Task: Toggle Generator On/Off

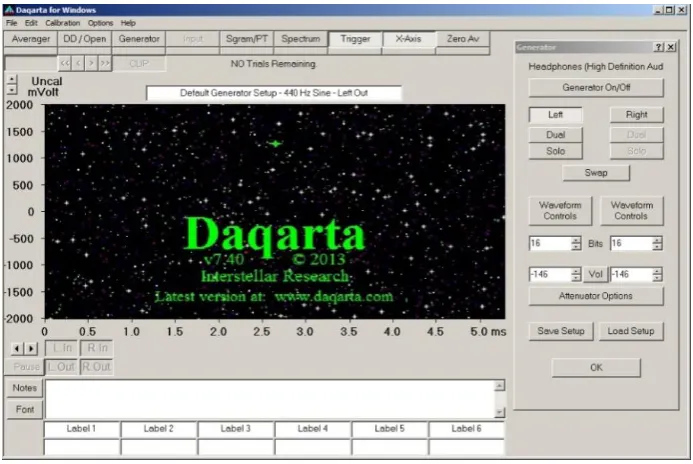Action: tap(596, 87)
